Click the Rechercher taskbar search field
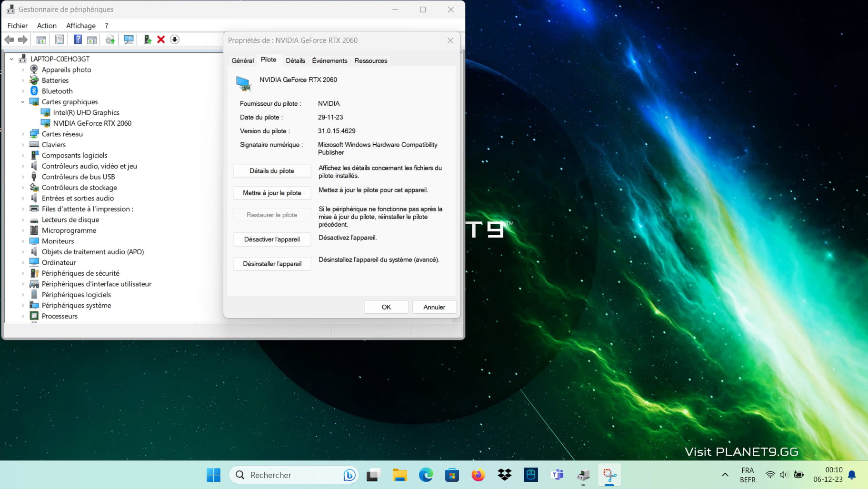The width and height of the screenshot is (868, 489). [294, 475]
